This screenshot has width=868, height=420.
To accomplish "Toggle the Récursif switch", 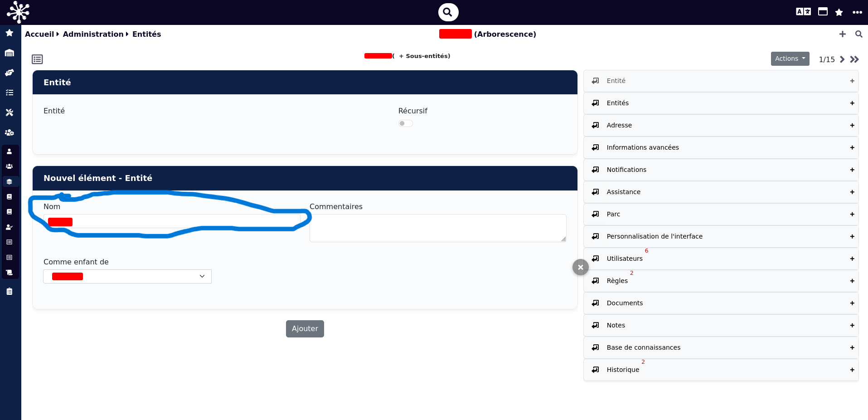I will pos(406,123).
